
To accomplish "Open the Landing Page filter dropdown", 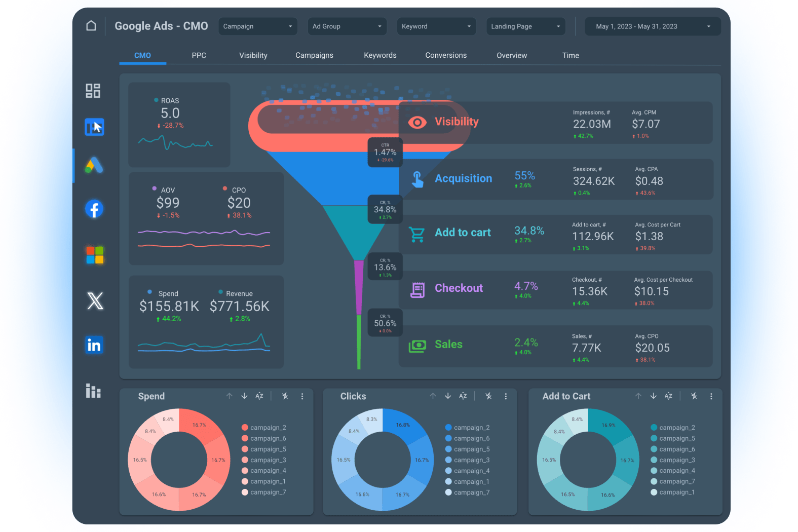I will coord(526,26).
